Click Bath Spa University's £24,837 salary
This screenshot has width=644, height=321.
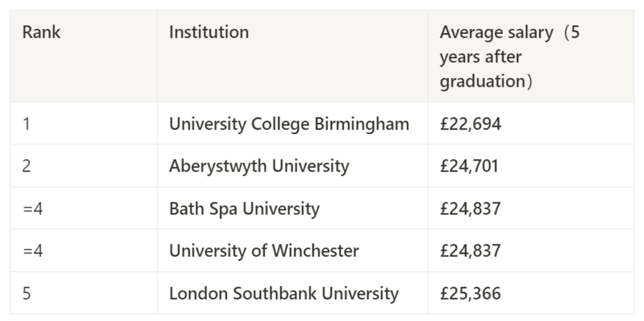coord(470,209)
